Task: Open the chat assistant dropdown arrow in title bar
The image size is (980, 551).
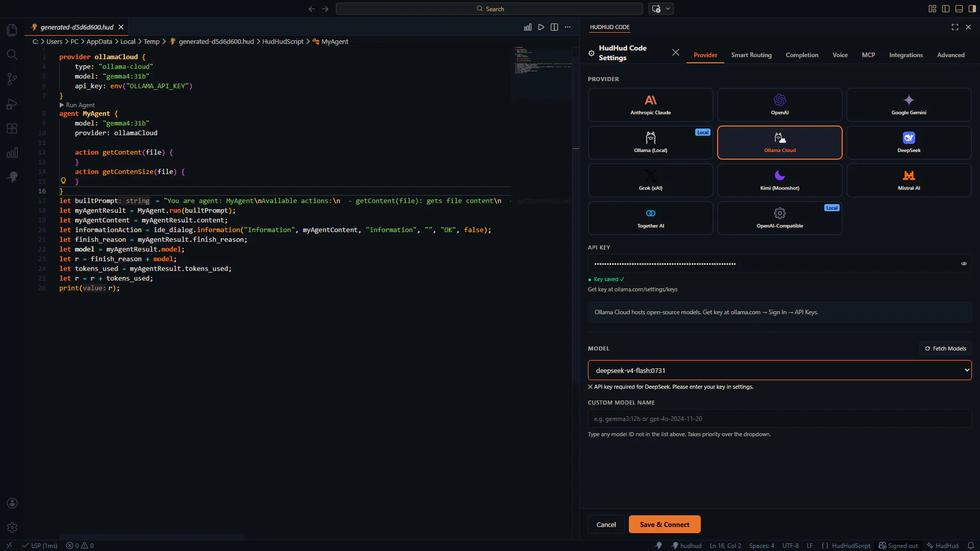Action: 668,9
